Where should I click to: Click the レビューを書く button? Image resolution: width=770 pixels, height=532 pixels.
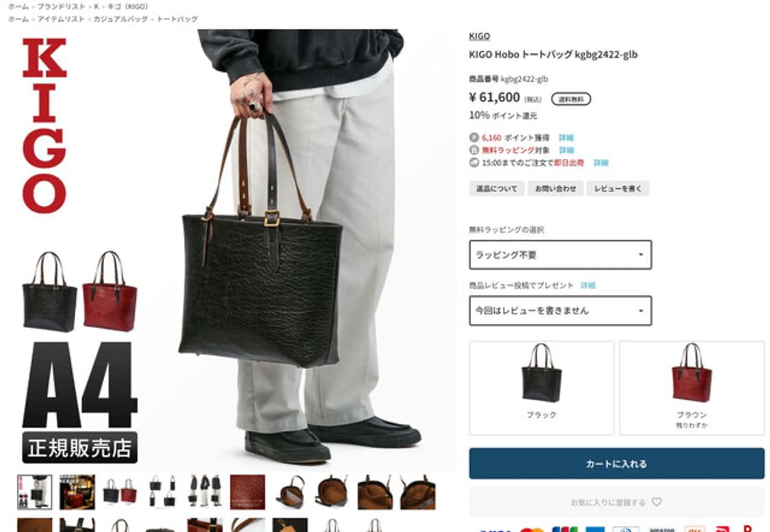click(618, 188)
